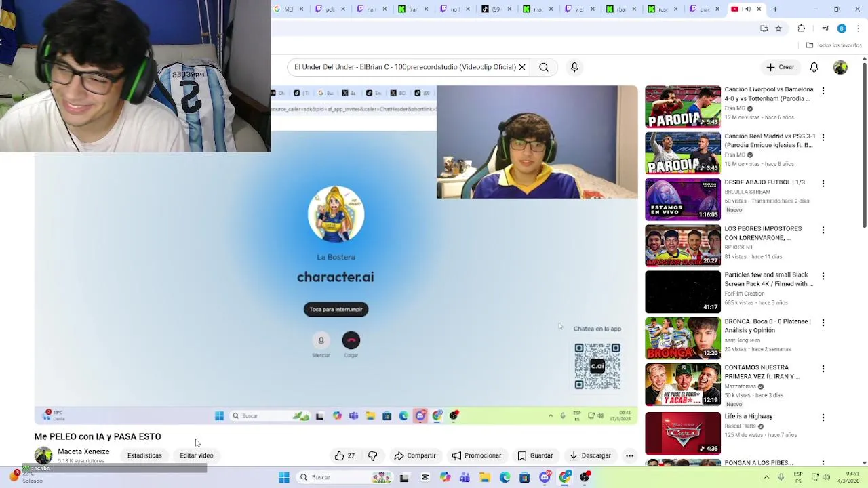
Task: Click the page vertical scrollbar thumb
Action: 864,146
